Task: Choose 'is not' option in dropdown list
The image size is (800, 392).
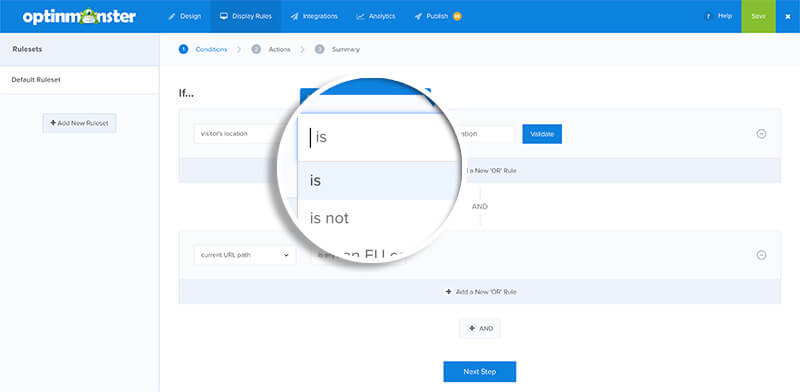Action: point(377,218)
